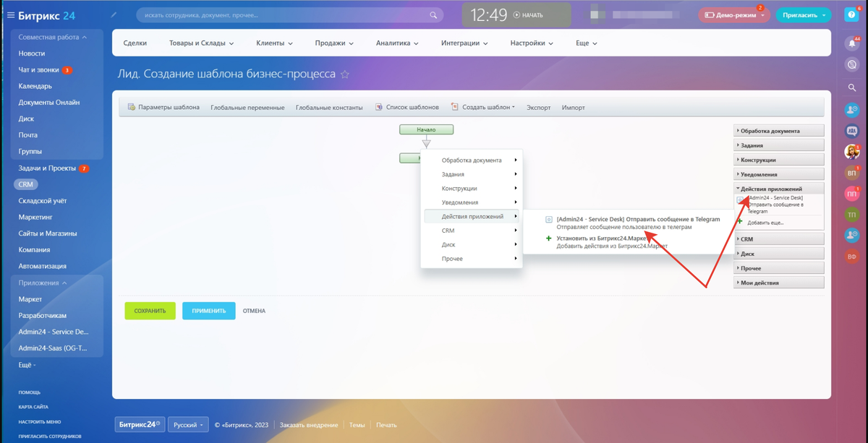868x443 pixels.
Task: Expand CRM panel section on right
Action: (x=779, y=239)
